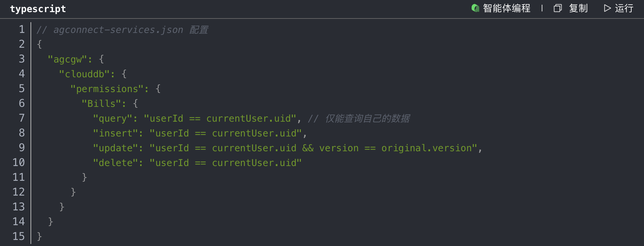Click the "query" key on line 7
644x246 pixels.
[x=113, y=119]
